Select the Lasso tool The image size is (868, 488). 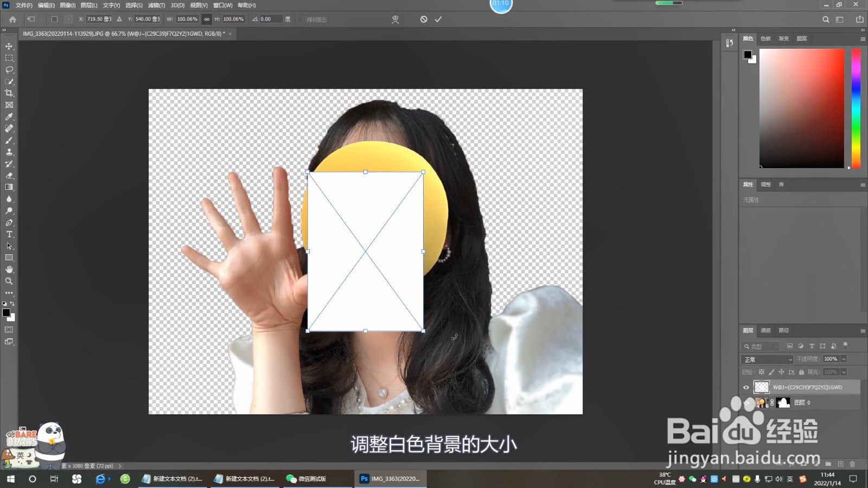pos(9,69)
